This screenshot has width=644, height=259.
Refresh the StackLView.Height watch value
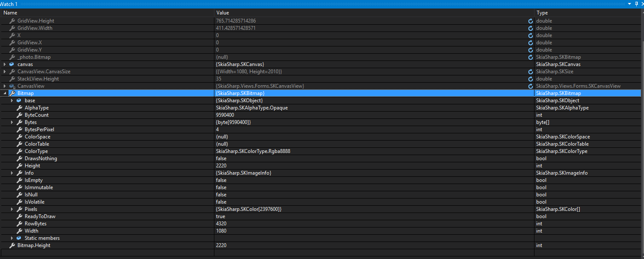[531, 79]
